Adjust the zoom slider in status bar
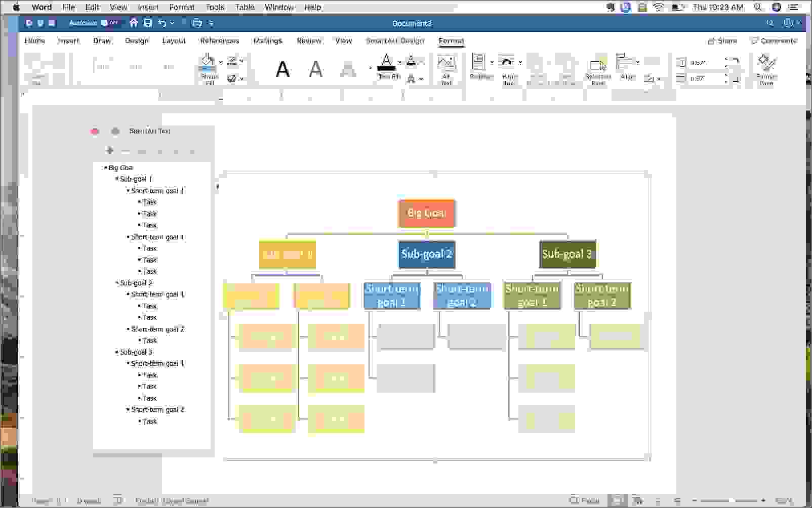 coord(730,500)
